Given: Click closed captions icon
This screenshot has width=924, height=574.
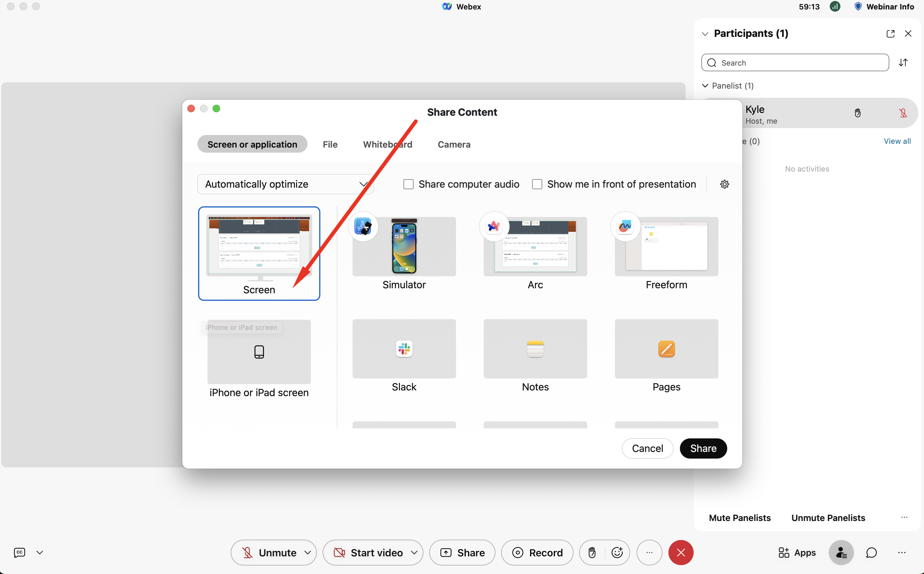Looking at the screenshot, I should click(19, 552).
